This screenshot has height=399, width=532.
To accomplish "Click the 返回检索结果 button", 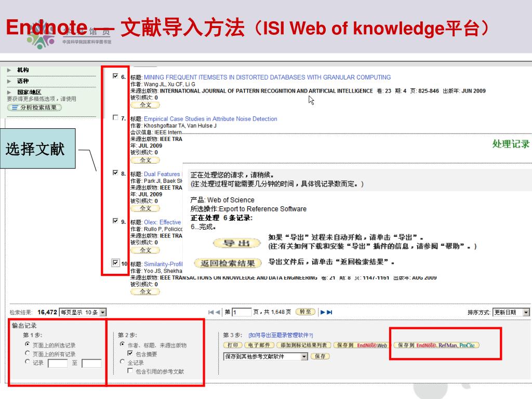I will (x=228, y=263).
